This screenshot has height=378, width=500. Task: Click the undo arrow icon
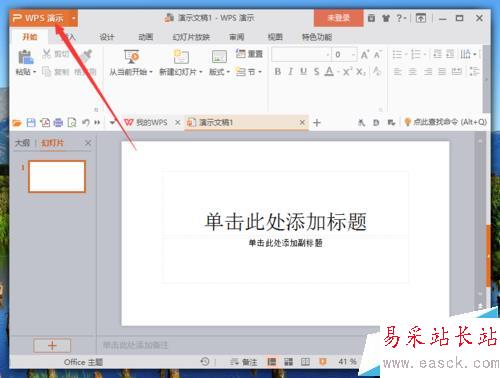(x=85, y=123)
